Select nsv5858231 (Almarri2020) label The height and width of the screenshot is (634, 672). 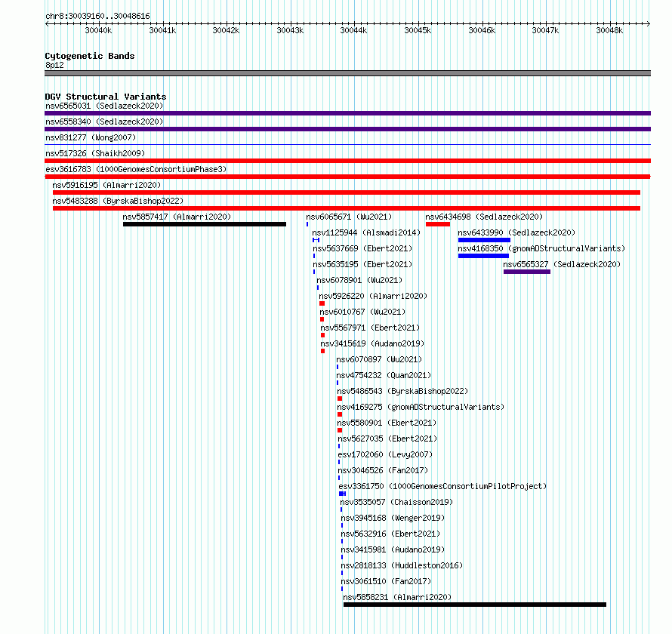pyautogui.click(x=397, y=597)
